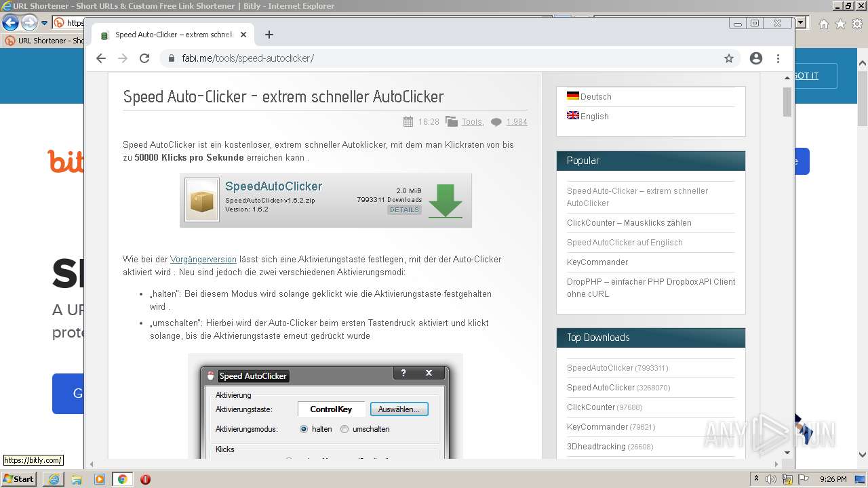Go back in Chrome

pyautogui.click(x=101, y=58)
